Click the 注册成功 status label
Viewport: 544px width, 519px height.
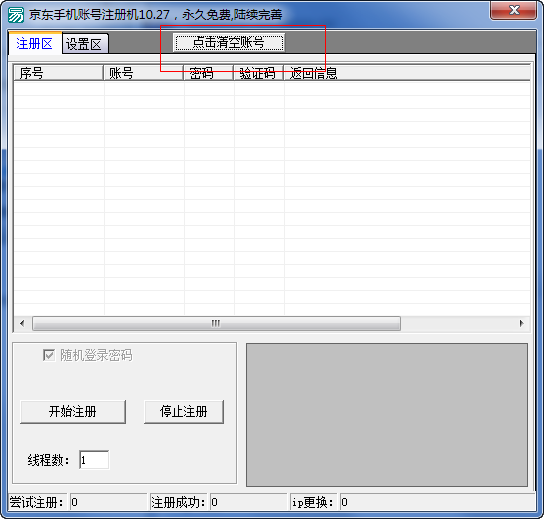(178, 502)
